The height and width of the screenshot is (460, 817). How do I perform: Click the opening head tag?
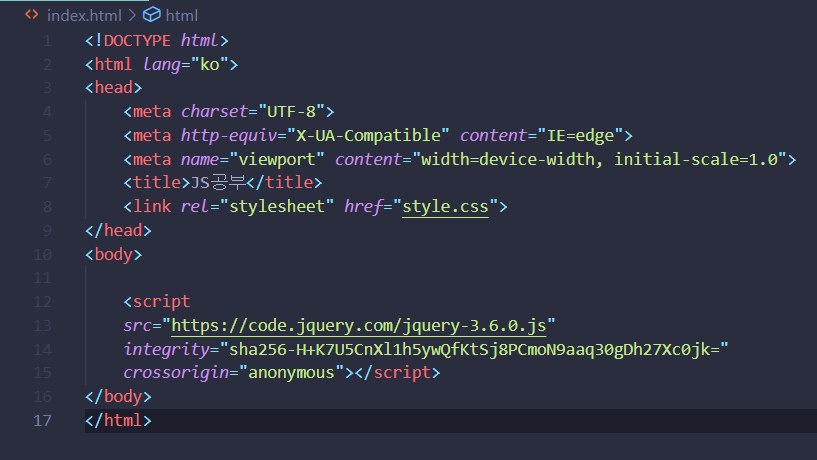coord(114,88)
